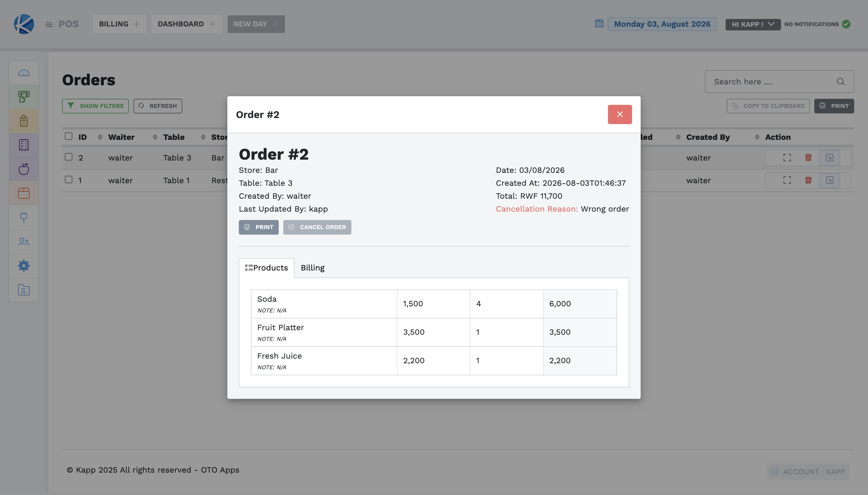Click the REFRESH button
This screenshot has width=868, height=495.
coord(158,106)
